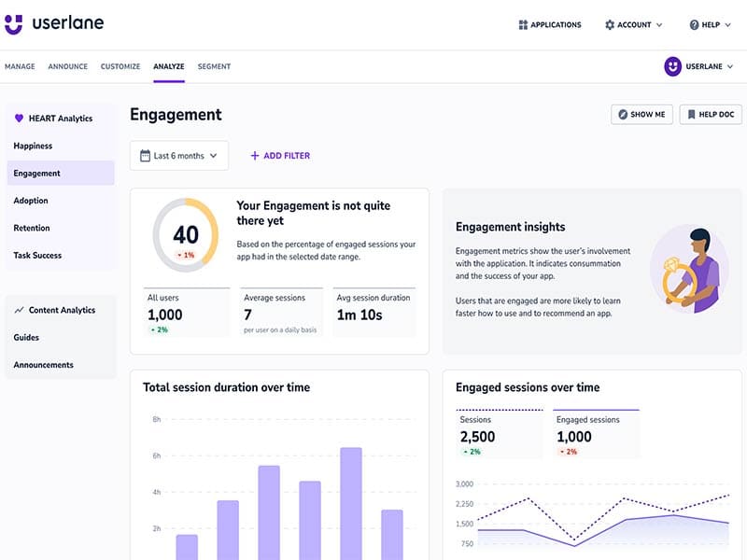
Task: Select the Engaged sessions series toggle
Action: click(x=596, y=434)
